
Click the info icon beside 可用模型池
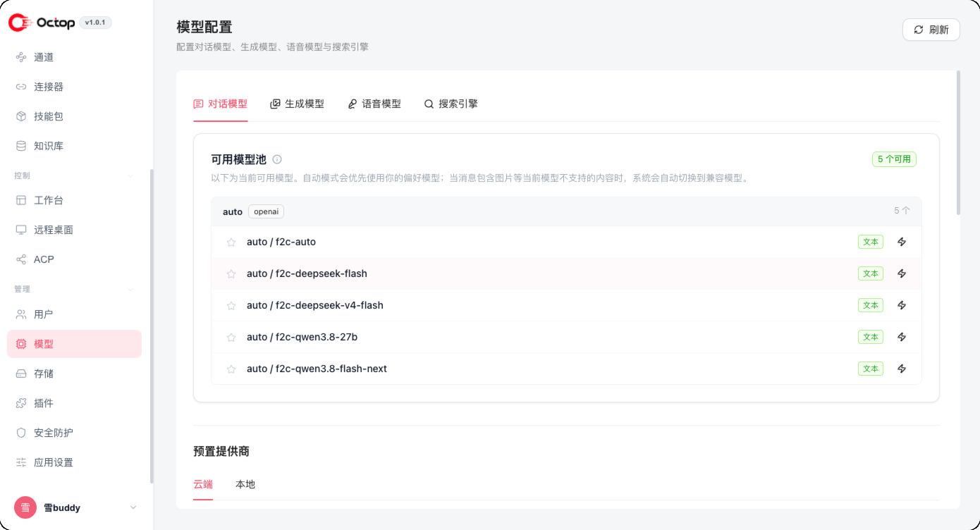click(x=277, y=159)
